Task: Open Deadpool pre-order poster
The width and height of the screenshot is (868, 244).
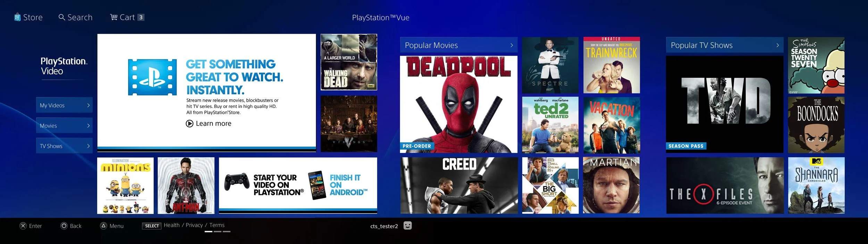Action: [458, 104]
